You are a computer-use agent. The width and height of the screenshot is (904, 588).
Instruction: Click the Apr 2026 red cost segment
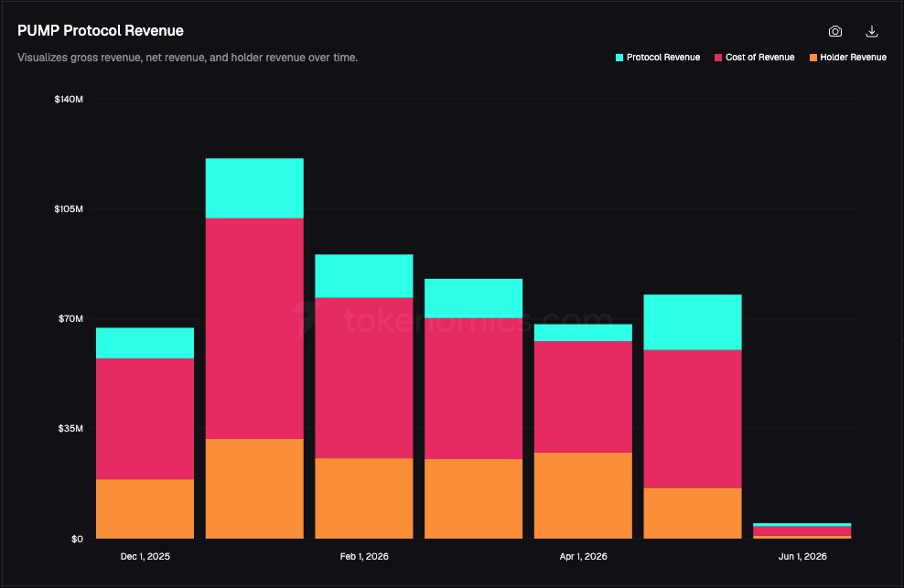point(583,397)
